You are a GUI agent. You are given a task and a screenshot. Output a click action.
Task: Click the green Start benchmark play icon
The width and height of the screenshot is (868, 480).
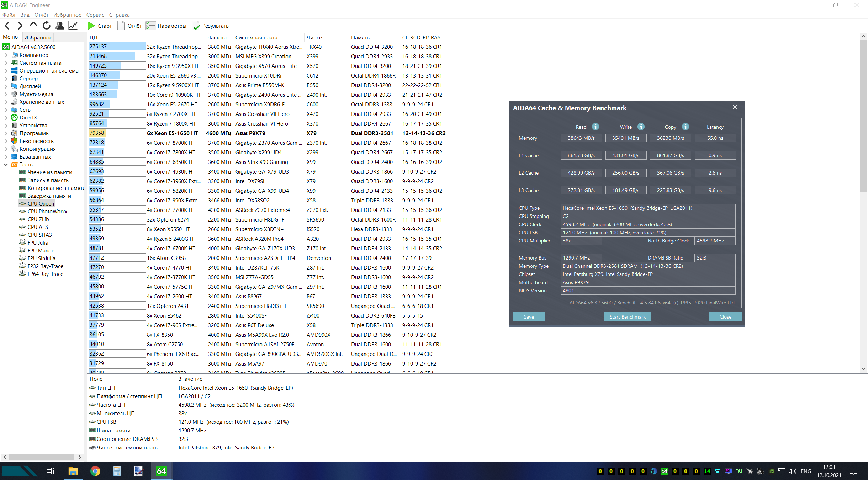coord(91,26)
